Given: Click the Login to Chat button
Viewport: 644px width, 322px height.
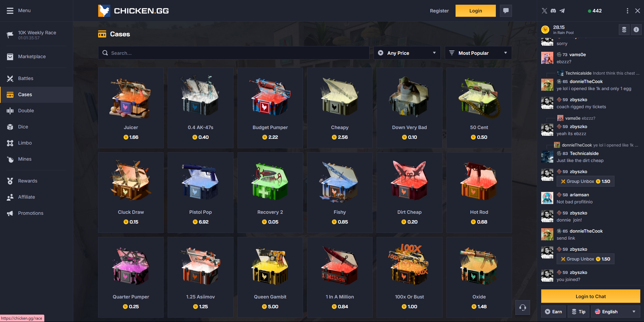Looking at the screenshot, I should coord(591,296).
